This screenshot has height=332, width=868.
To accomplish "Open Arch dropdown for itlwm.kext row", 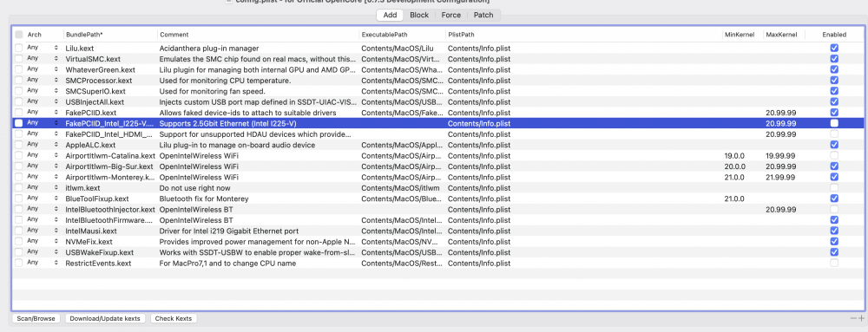I will coord(42,188).
